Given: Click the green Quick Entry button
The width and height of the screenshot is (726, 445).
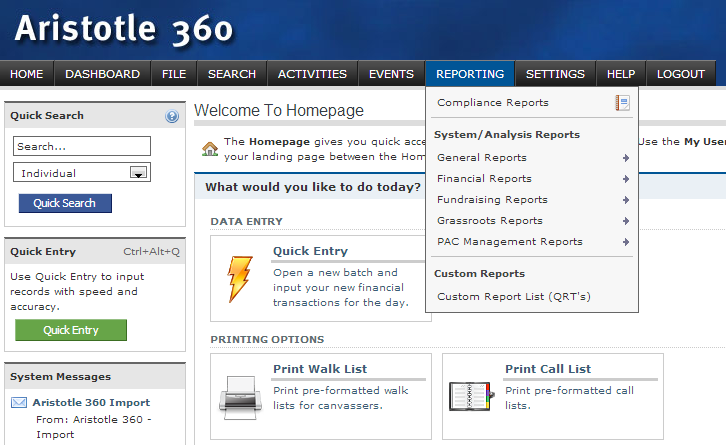Looking at the screenshot, I should (71, 330).
